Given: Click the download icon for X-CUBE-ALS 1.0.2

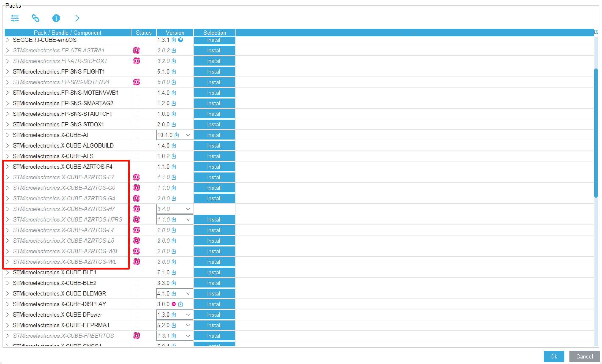Looking at the screenshot, I should click(174, 156).
